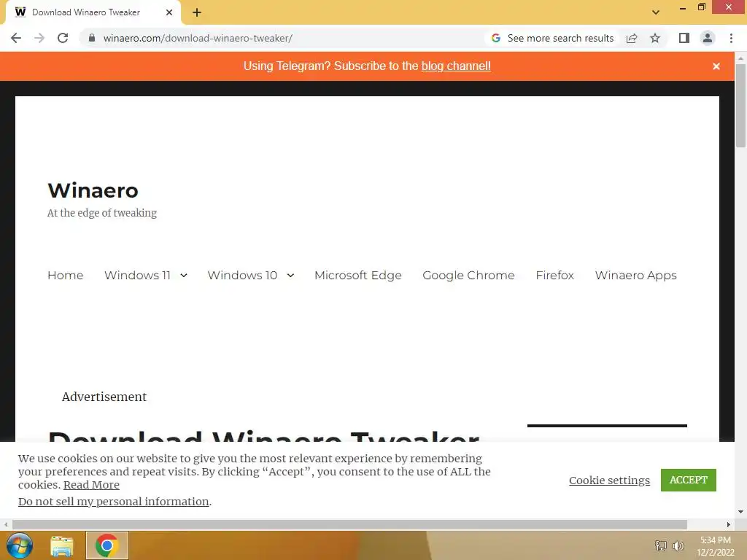Open the Microsoft Edge menu item
The width and height of the screenshot is (747, 560).
click(x=357, y=275)
